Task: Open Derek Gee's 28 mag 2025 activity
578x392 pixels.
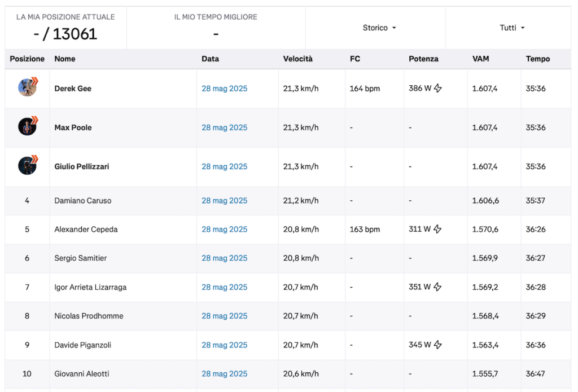Action: coord(224,89)
